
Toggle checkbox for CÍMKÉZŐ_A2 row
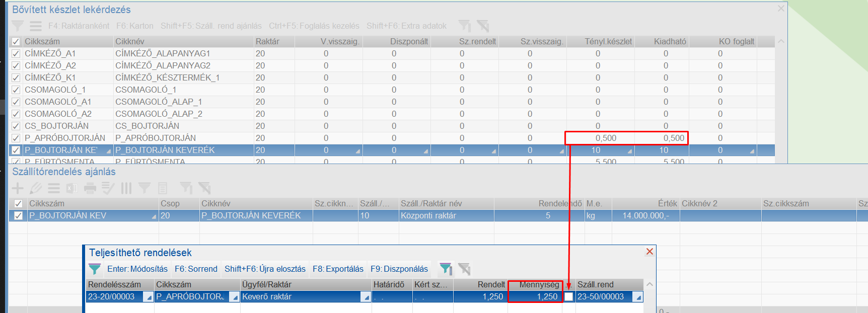click(16, 65)
